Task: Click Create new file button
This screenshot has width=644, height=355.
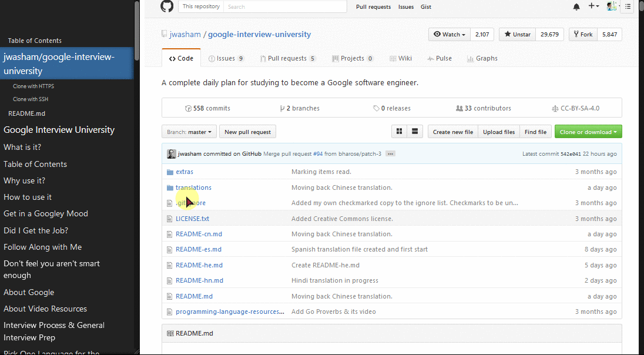Action: pyautogui.click(x=453, y=132)
